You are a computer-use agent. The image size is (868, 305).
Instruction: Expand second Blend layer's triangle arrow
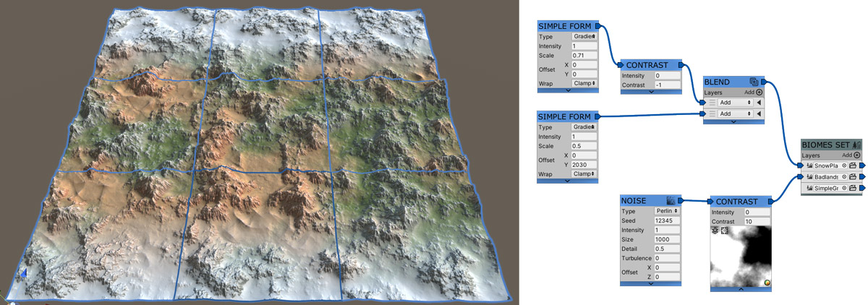759,113
